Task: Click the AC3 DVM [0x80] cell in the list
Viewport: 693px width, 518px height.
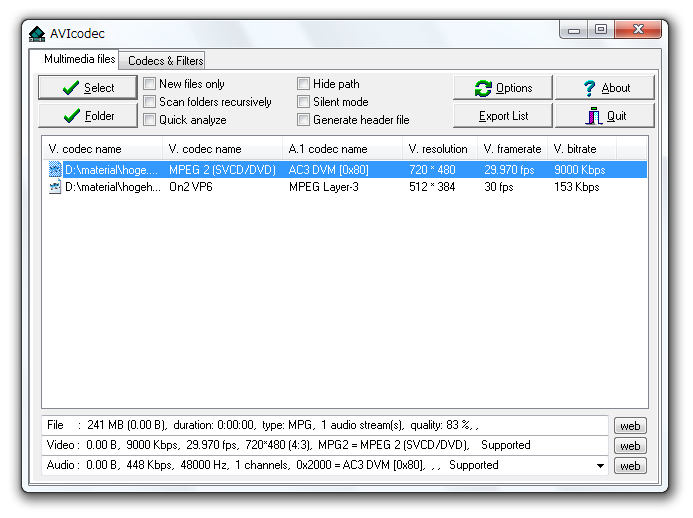Action: point(328,170)
